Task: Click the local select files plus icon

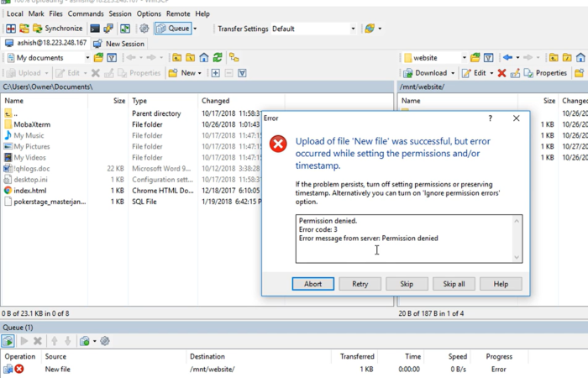Action: 216,73
